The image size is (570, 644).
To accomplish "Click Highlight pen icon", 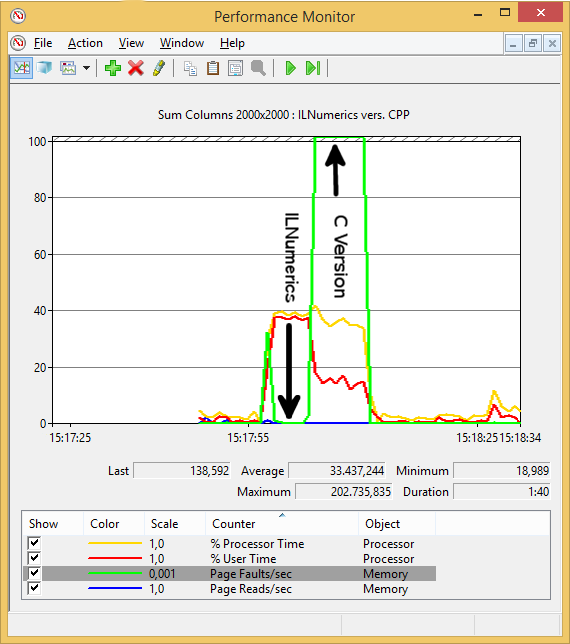I will tap(159, 68).
